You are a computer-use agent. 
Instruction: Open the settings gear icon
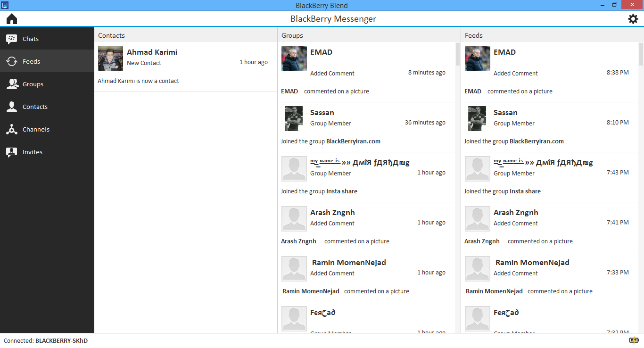point(633,19)
